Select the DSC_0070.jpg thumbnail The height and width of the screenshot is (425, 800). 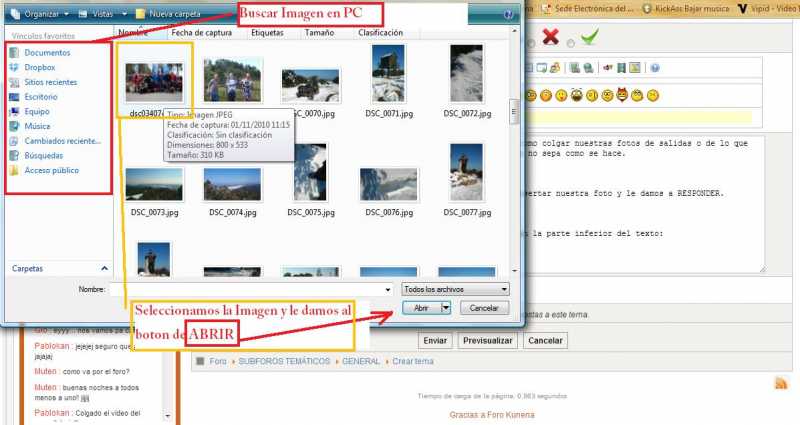tap(310, 85)
